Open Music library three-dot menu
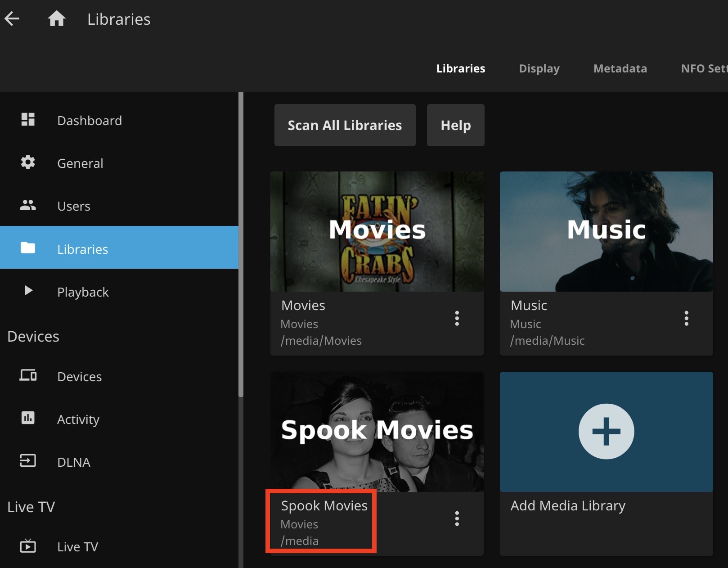Image resolution: width=728 pixels, height=568 pixels. pos(686,318)
